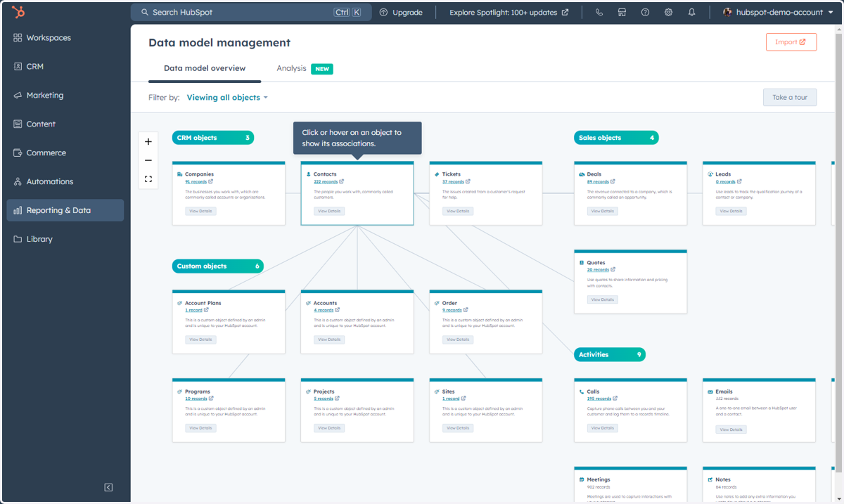Viewport: 844px width, 504px height.
Task: Open external link icon beside Calls records
Action: tap(615, 399)
